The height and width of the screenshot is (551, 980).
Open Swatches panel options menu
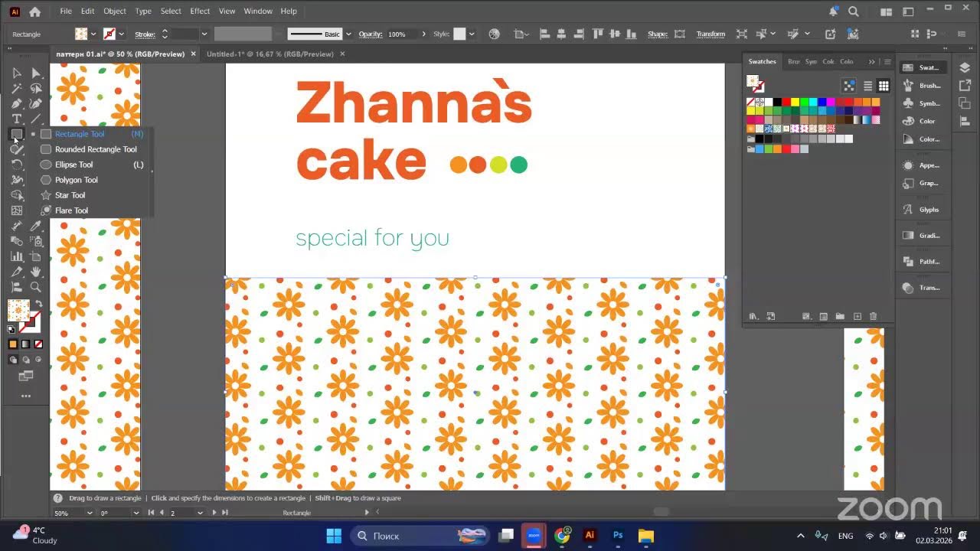[x=887, y=62]
